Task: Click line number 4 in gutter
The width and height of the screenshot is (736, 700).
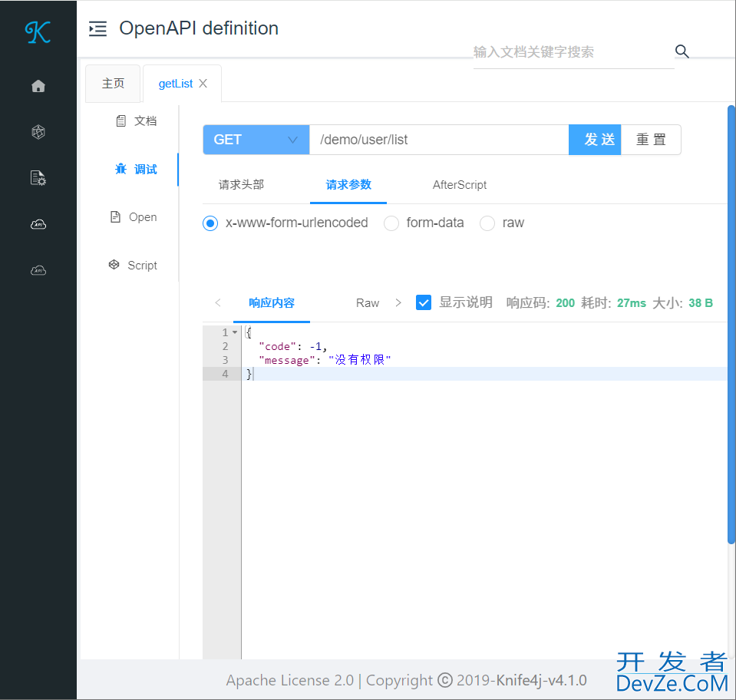Action: pyautogui.click(x=226, y=375)
